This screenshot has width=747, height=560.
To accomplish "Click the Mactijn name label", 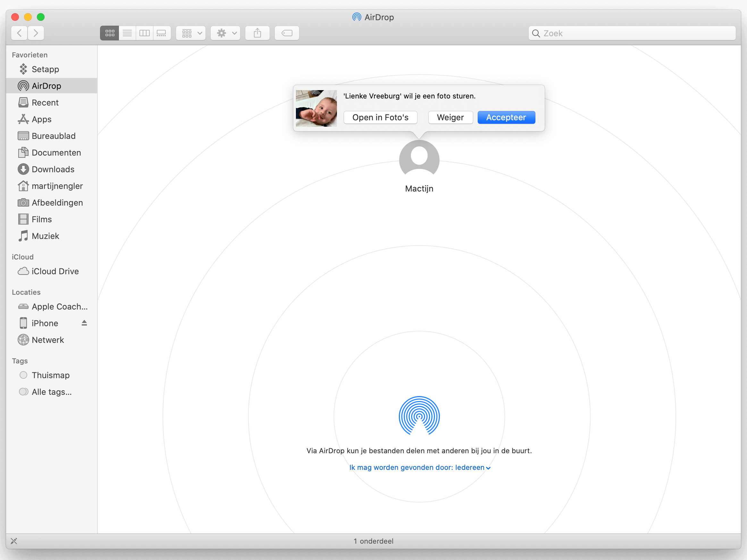I will [x=419, y=189].
